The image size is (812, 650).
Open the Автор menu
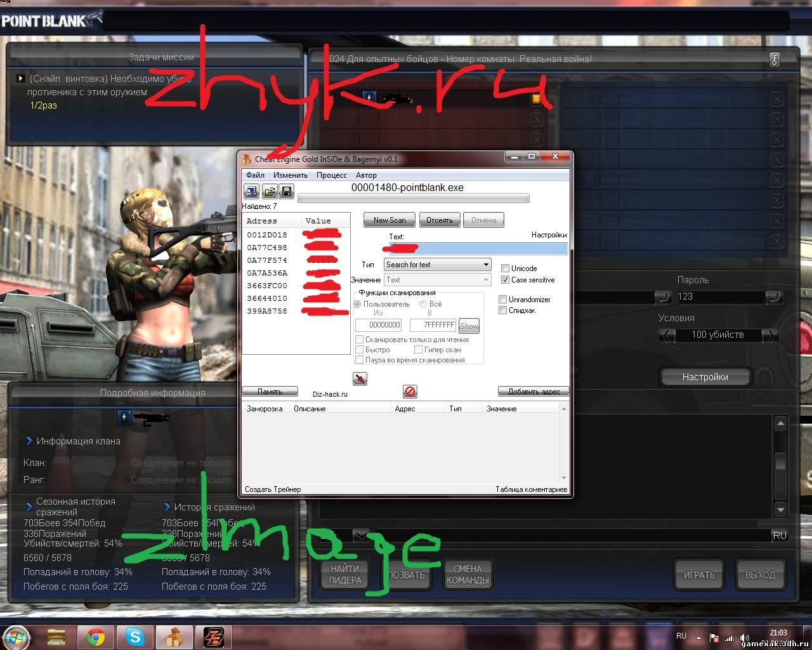pos(366,175)
